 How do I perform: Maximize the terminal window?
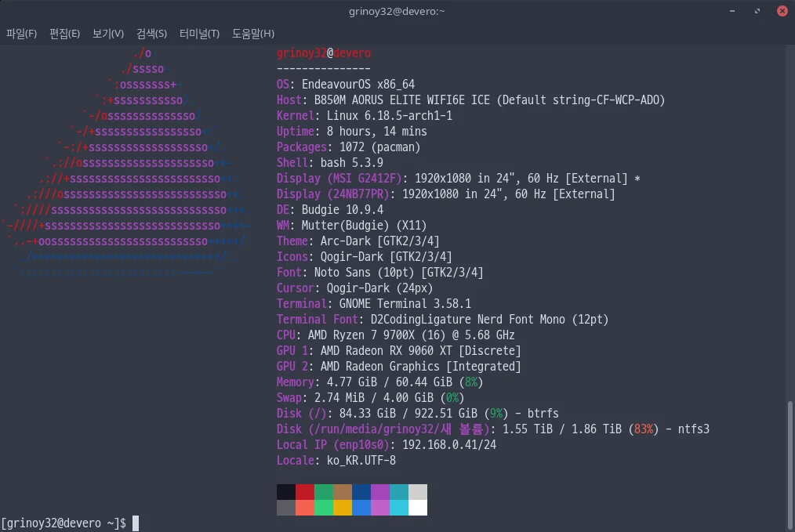(x=757, y=11)
